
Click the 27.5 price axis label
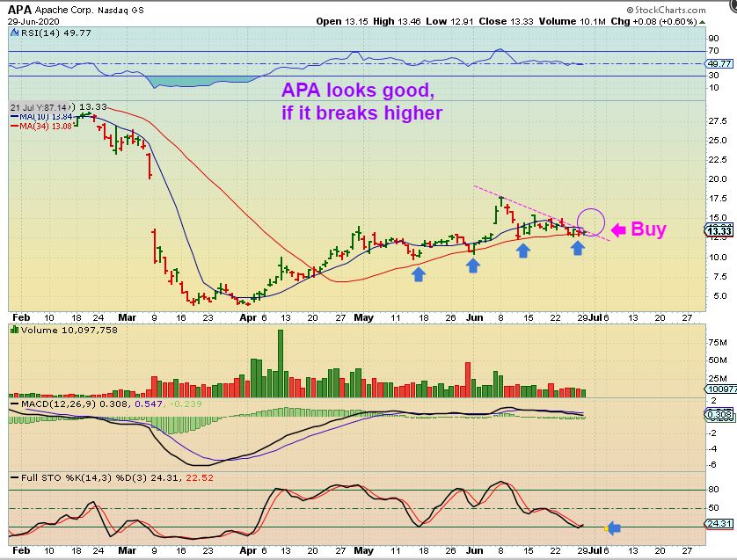[x=718, y=121]
